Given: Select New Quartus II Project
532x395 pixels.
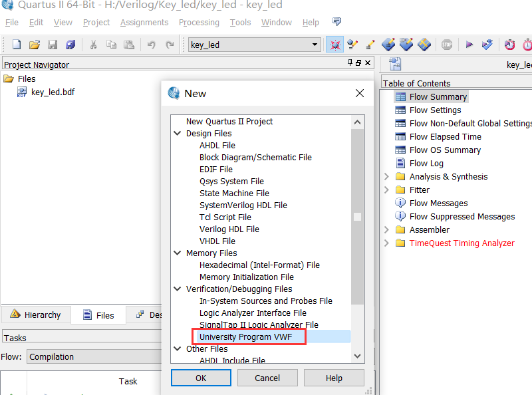Looking at the screenshot, I should pos(229,122).
